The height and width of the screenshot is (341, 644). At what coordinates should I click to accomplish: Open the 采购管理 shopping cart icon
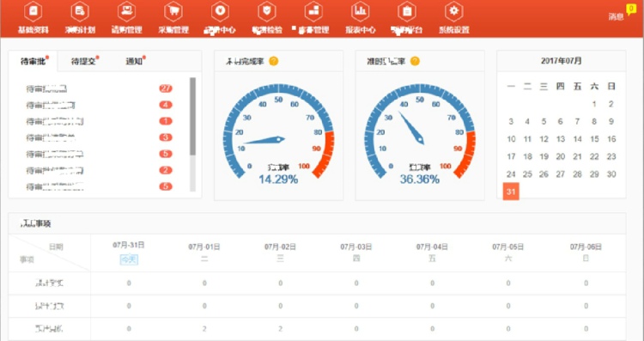[x=173, y=11]
